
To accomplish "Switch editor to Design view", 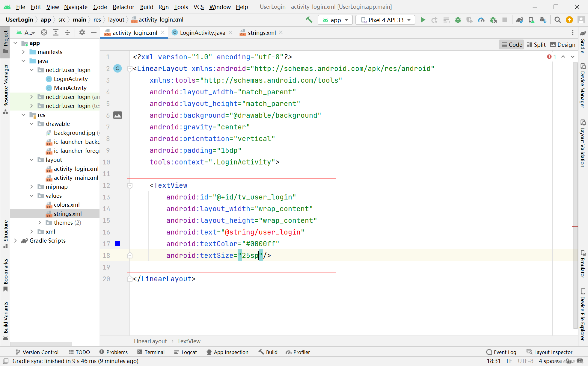I will (563, 45).
